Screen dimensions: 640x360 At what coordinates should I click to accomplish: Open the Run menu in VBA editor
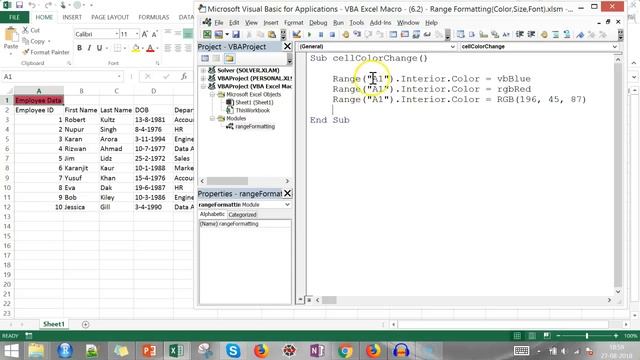click(x=338, y=23)
